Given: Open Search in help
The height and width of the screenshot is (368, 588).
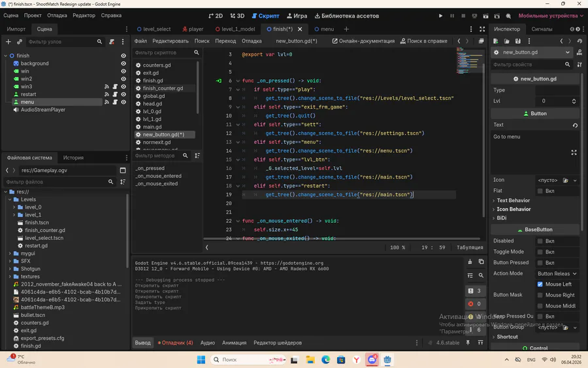Looking at the screenshot, I should point(424,41).
